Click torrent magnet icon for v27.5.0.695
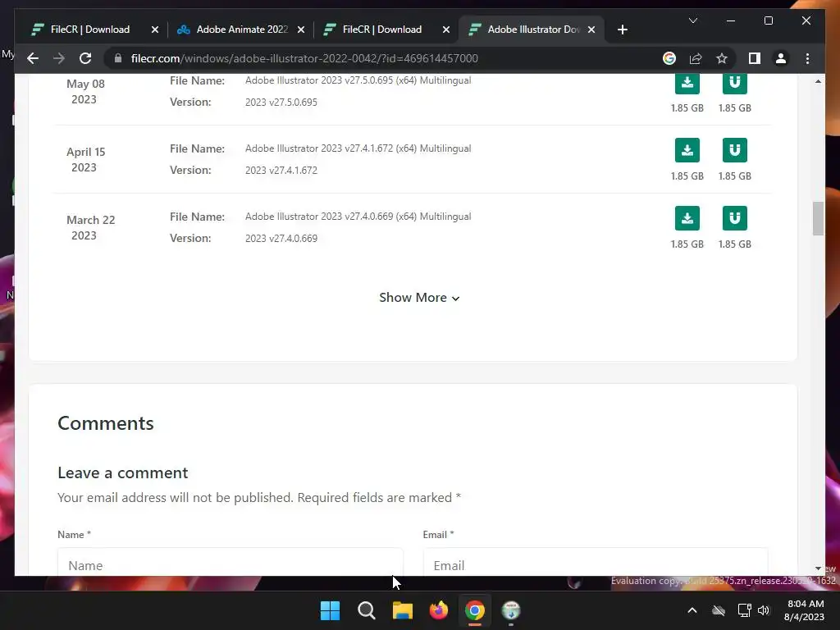This screenshot has width=840, height=630. click(734, 84)
